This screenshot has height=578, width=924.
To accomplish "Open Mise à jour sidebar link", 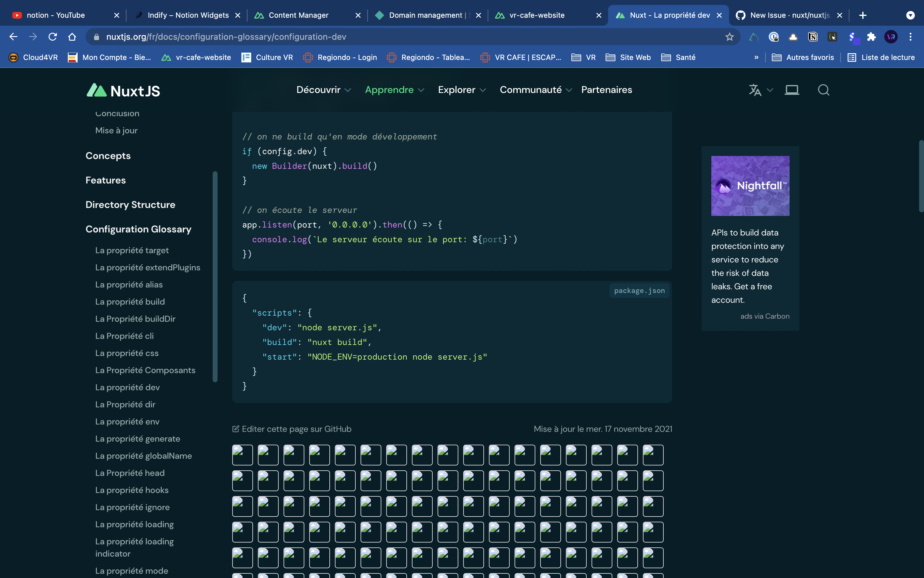I will click(116, 130).
